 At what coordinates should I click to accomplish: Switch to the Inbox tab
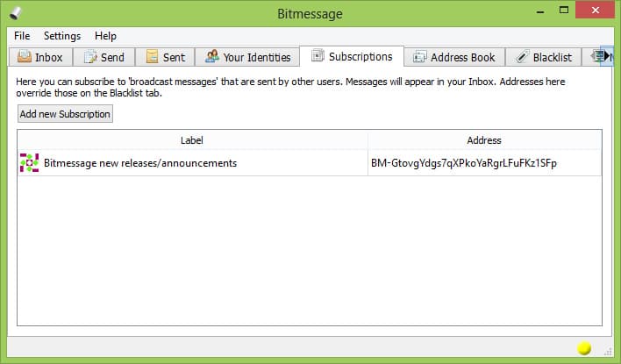41,57
